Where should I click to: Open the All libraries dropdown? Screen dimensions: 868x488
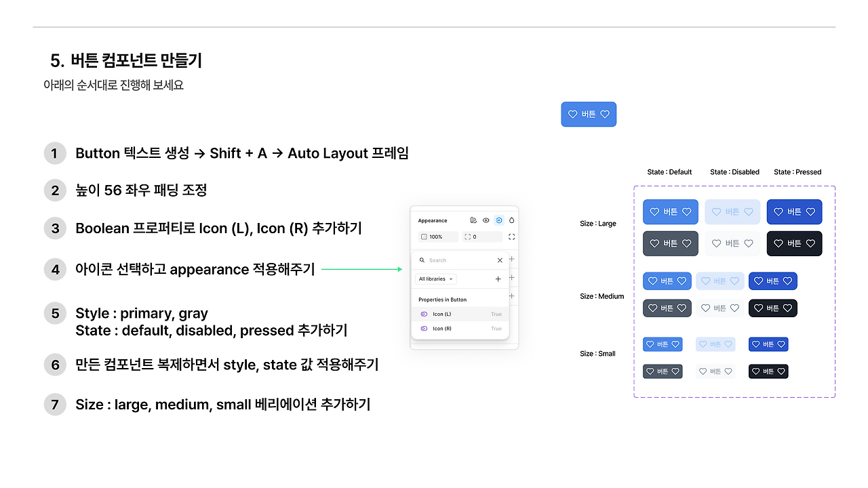[435, 279]
